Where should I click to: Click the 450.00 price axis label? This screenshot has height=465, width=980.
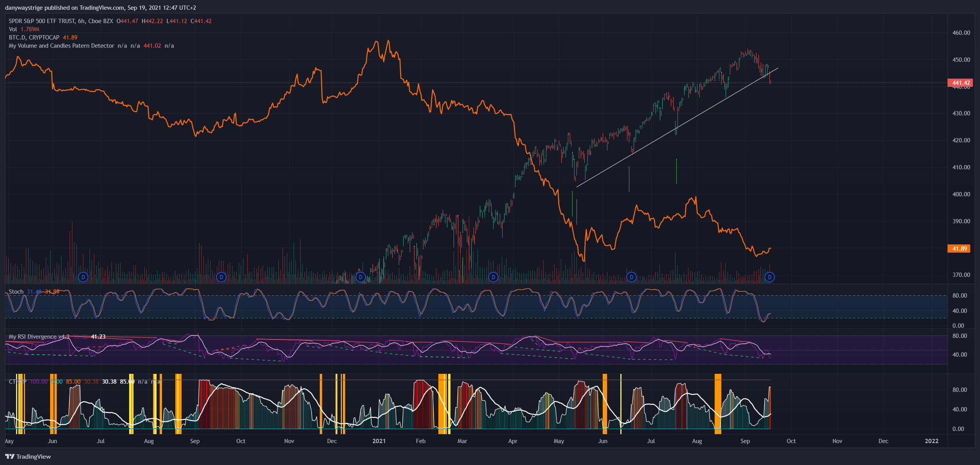[961, 60]
